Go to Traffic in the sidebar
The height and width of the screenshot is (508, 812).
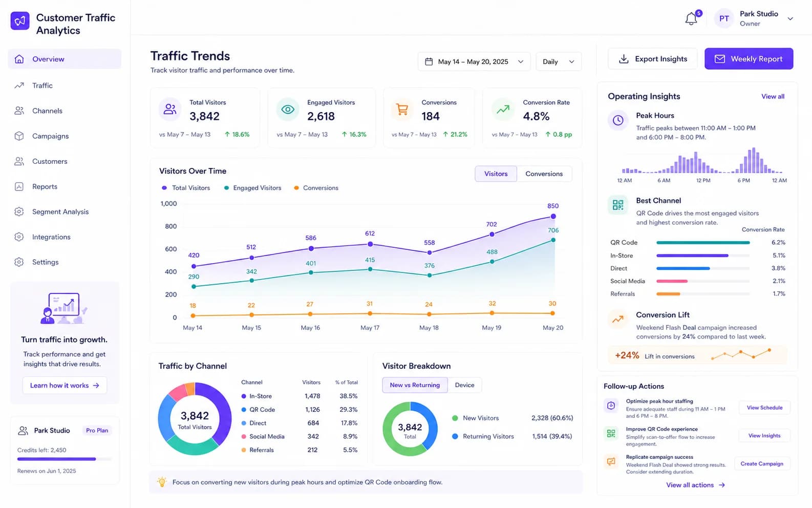(x=65, y=86)
